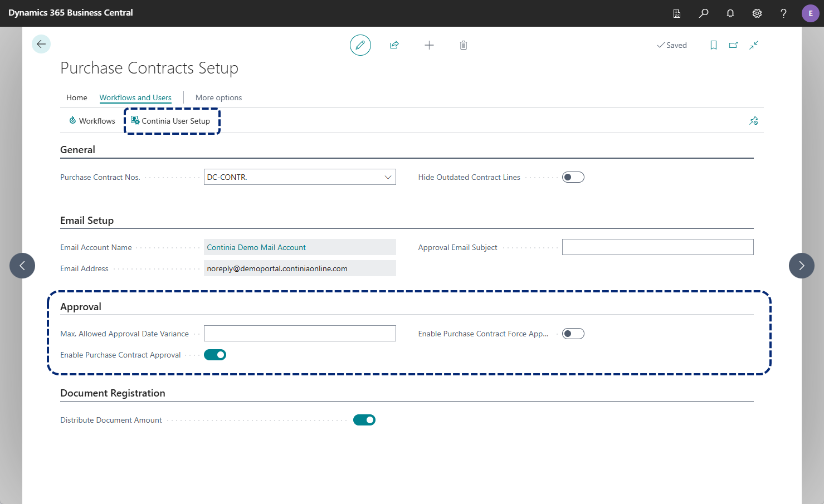Go to previous page with left chevron
824x504 pixels.
(x=22, y=266)
